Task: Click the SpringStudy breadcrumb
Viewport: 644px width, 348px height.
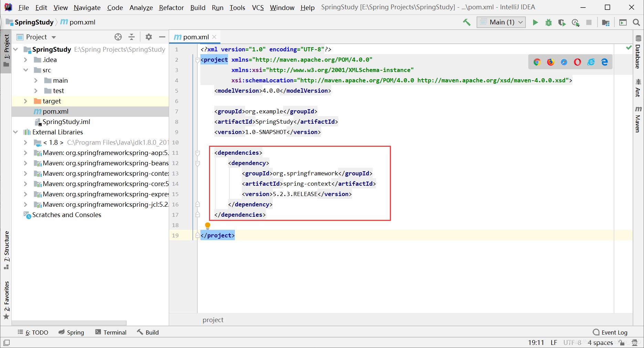Action: [30, 22]
